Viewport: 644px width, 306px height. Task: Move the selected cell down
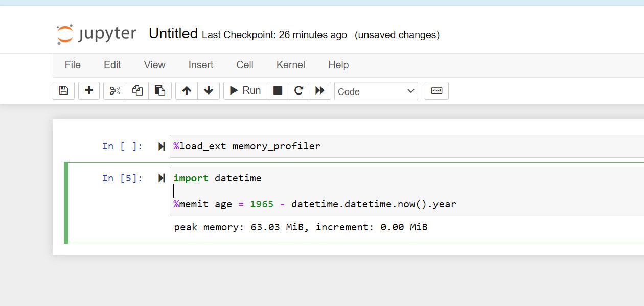208,90
